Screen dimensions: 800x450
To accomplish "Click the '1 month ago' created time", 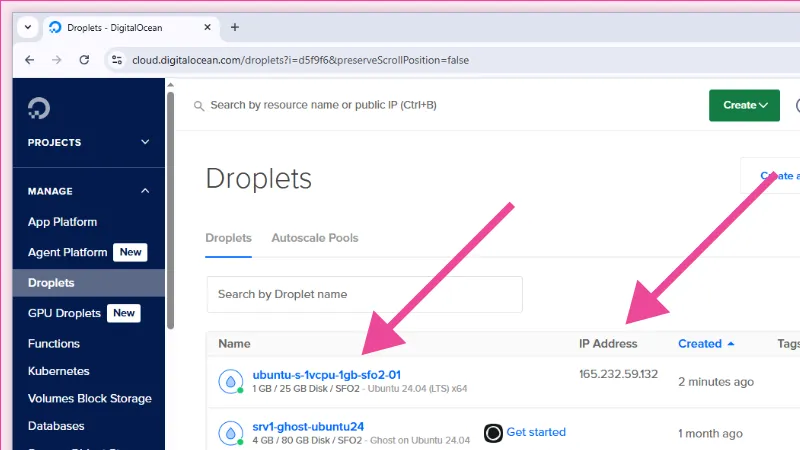I will click(710, 433).
